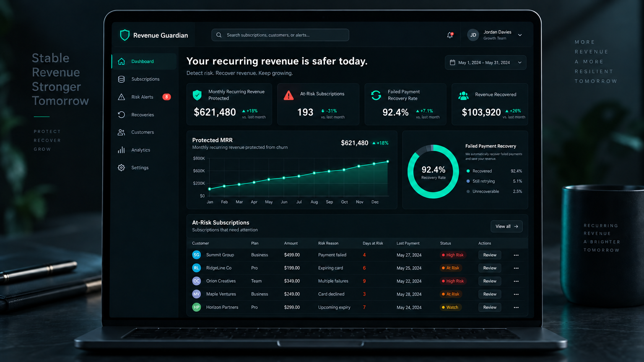Focus the search subscriptions, customers, or alerts field
Screen dimensions: 644x362
point(280,35)
